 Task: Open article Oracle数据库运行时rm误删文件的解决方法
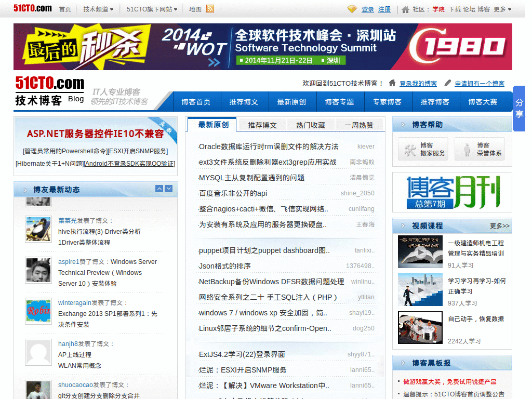269,147
